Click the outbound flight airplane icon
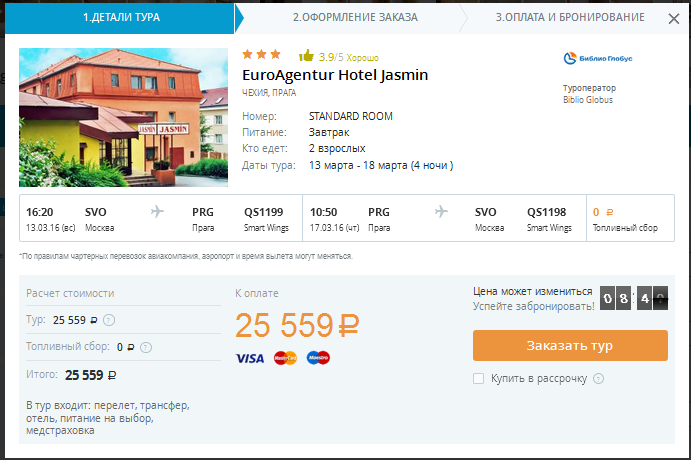This screenshot has height=460, width=691. click(x=157, y=211)
